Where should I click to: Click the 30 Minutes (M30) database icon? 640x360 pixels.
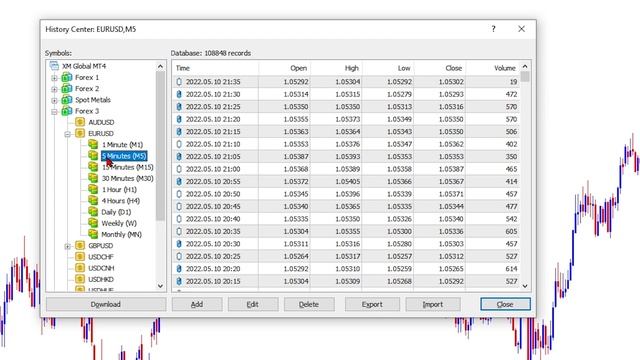coord(93,178)
